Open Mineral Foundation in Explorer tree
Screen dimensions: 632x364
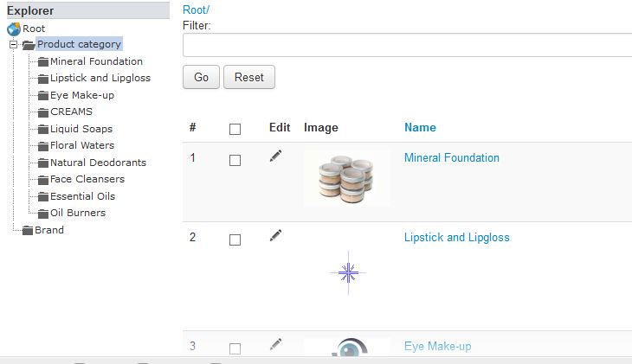pyautogui.click(x=96, y=61)
